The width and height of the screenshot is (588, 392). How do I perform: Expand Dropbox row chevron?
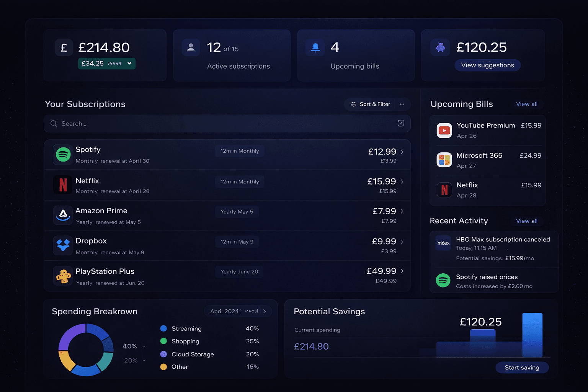(402, 242)
